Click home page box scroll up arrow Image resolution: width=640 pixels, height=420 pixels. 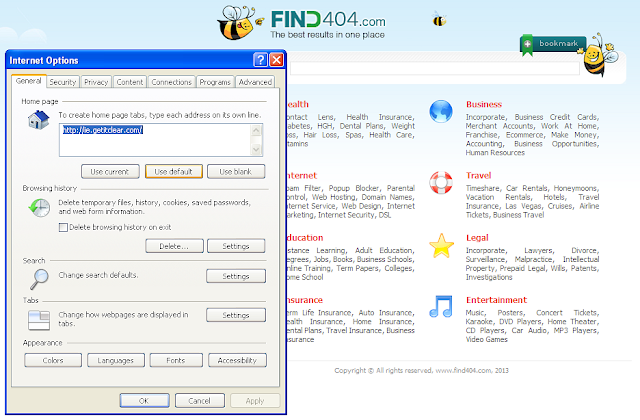tap(256, 131)
